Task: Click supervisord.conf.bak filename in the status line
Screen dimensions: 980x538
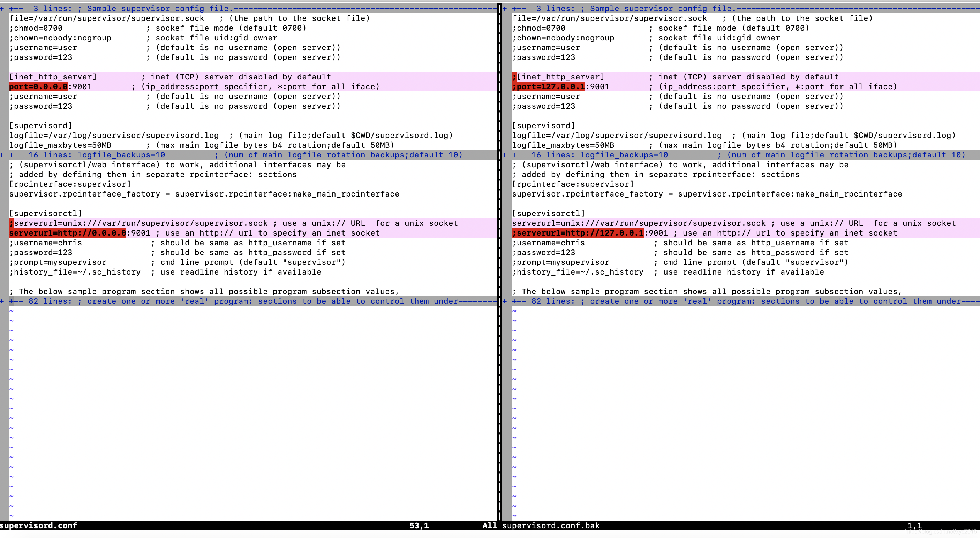Action: coord(551,525)
